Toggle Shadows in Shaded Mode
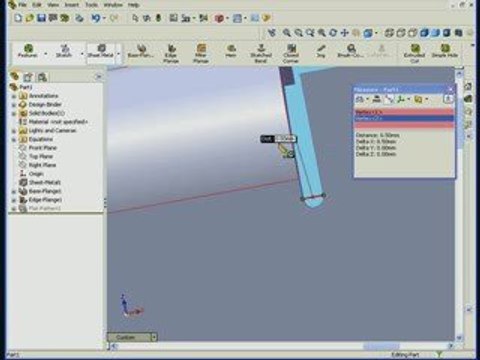This screenshot has width=480, height=360. pos(447,33)
